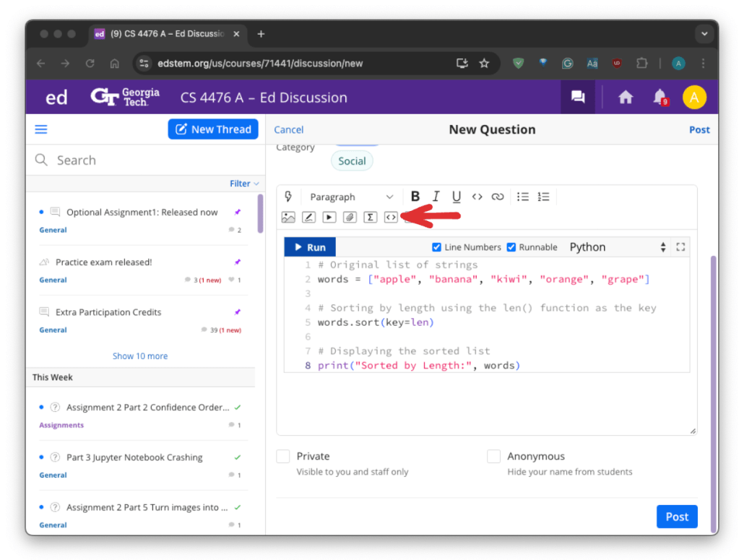Open the browser tab list chevron
Image resolution: width=739 pixels, height=560 pixels.
point(704,34)
